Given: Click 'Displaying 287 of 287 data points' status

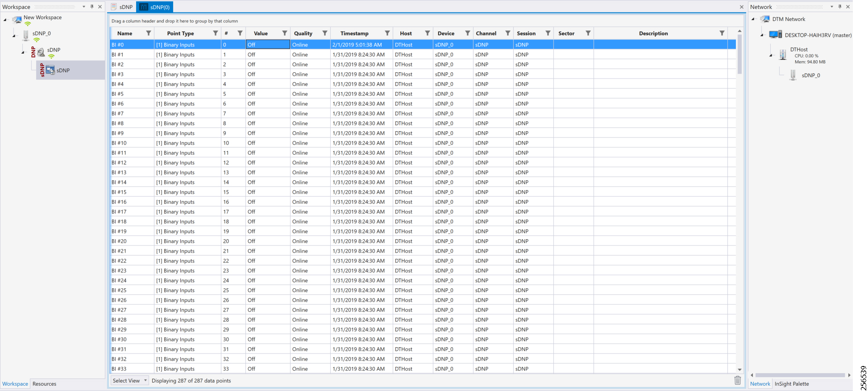Looking at the screenshot, I should coord(191,381).
